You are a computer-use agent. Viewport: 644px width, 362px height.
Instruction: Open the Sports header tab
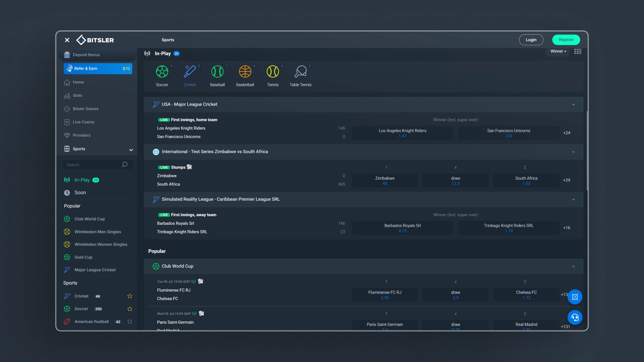(168, 40)
